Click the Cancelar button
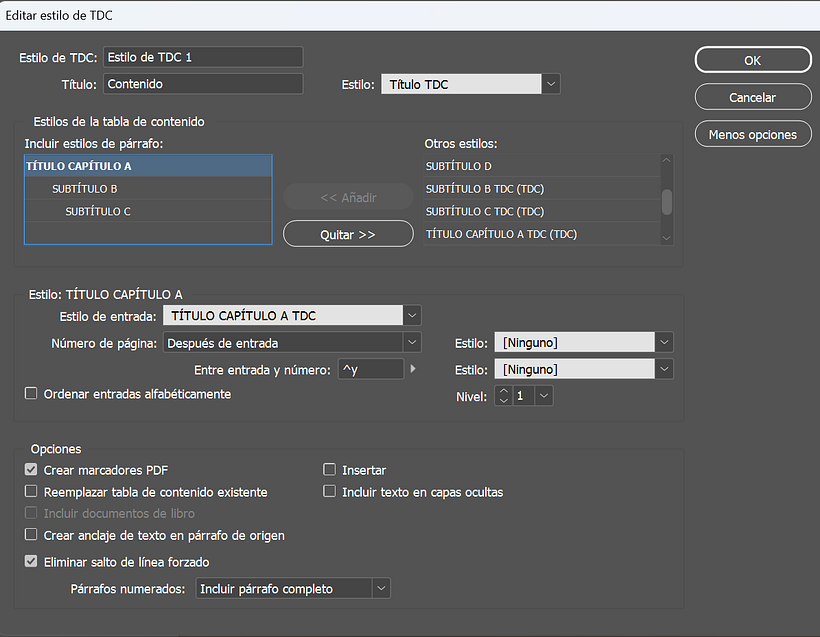820x637 pixels. (753, 97)
